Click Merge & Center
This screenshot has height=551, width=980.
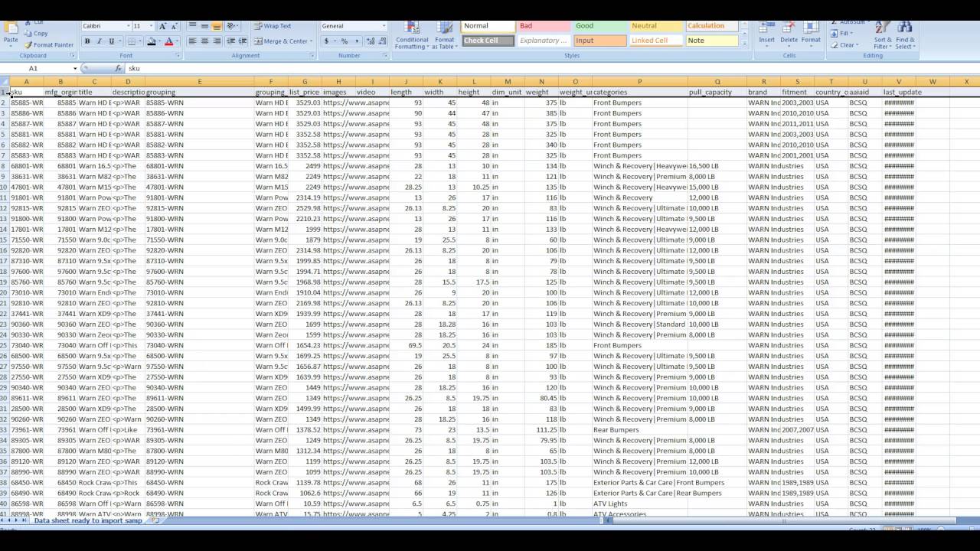point(282,41)
